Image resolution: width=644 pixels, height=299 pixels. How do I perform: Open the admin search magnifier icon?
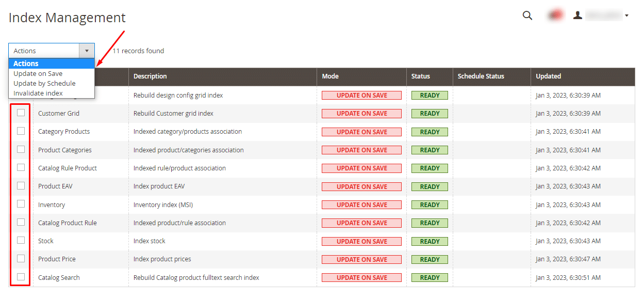527,15
